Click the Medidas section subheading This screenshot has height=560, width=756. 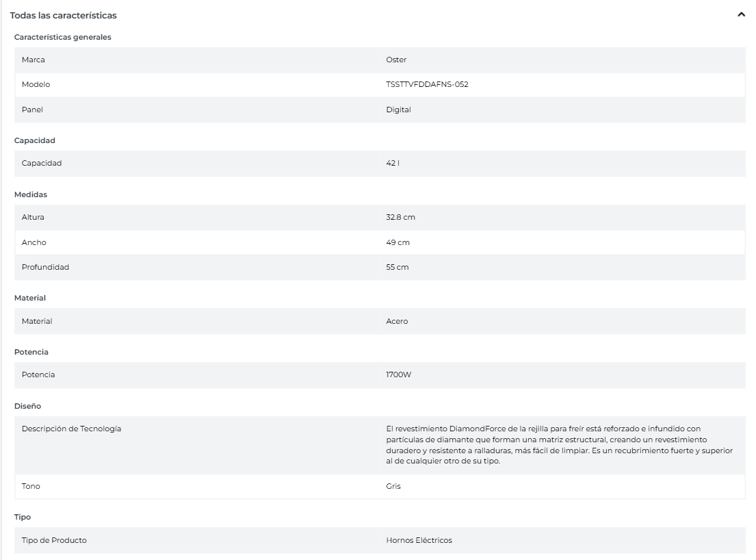(31, 194)
